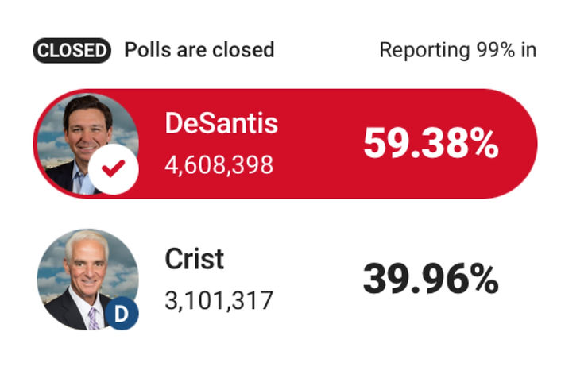Select the DeSantis candidate name
Image resolution: width=588 pixels, height=386 pixels.
tap(221, 123)
